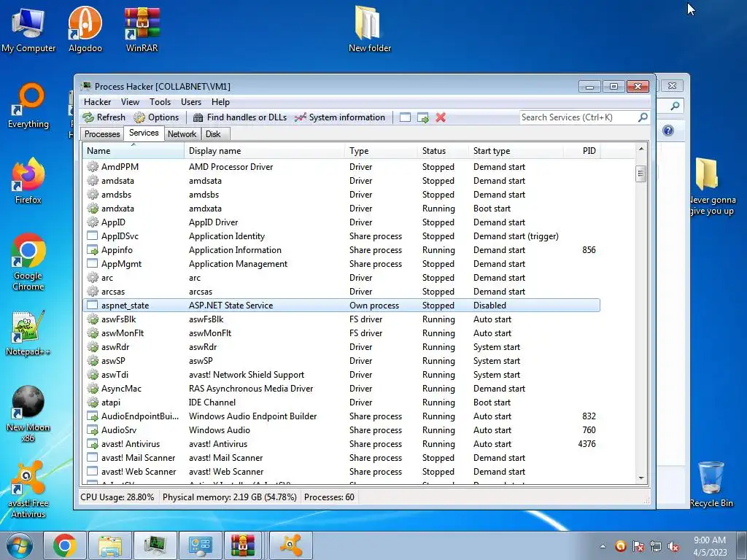Sort by the Type column header
The image size is (747, 560).
[x=381, y=150]
